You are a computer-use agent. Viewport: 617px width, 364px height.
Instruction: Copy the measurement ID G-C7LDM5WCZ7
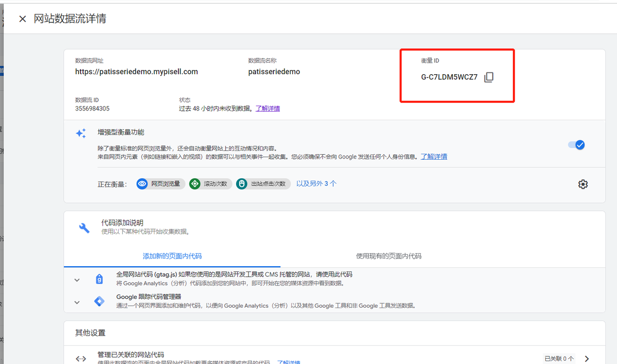point(489,77)
